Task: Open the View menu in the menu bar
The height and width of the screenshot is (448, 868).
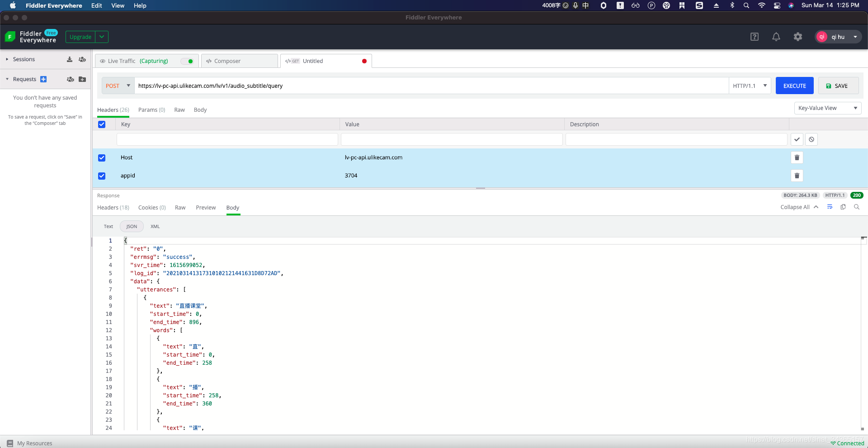Action: [118, 5]
